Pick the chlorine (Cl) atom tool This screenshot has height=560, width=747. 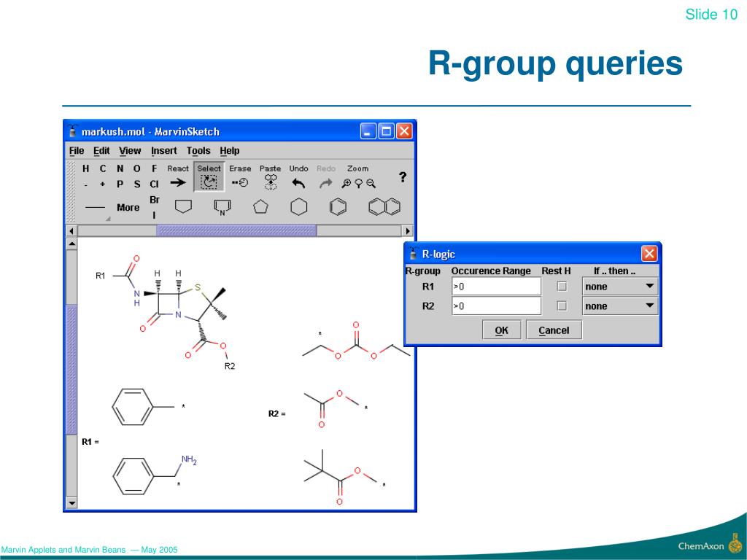point(155,184)
